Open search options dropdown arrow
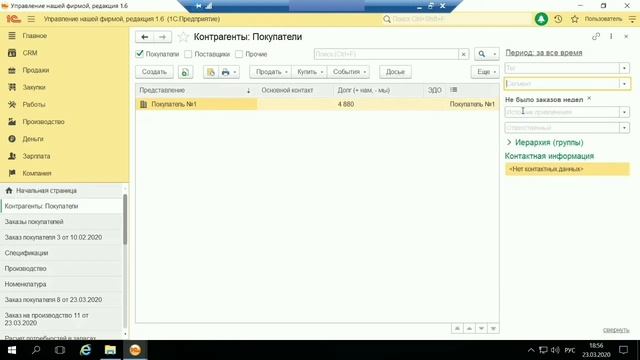This screenshot has height=360, width=640. tap(495, 54)
